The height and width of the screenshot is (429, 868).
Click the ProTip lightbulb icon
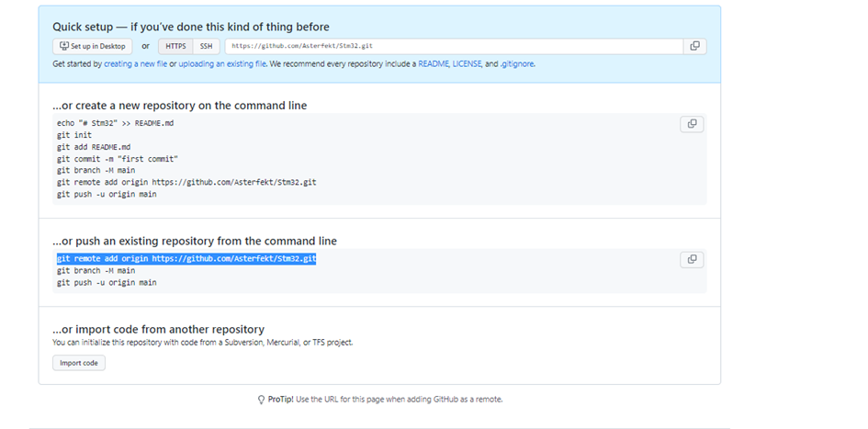(x=262, y=400)
